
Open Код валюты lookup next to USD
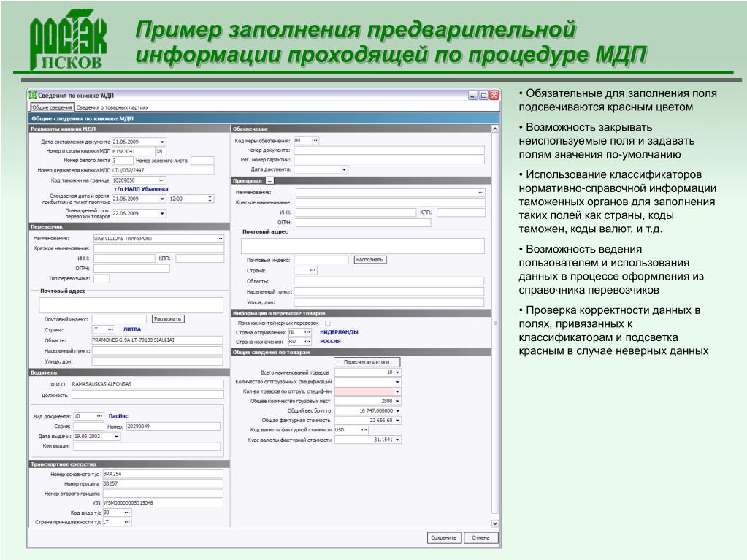click(364, 430)
